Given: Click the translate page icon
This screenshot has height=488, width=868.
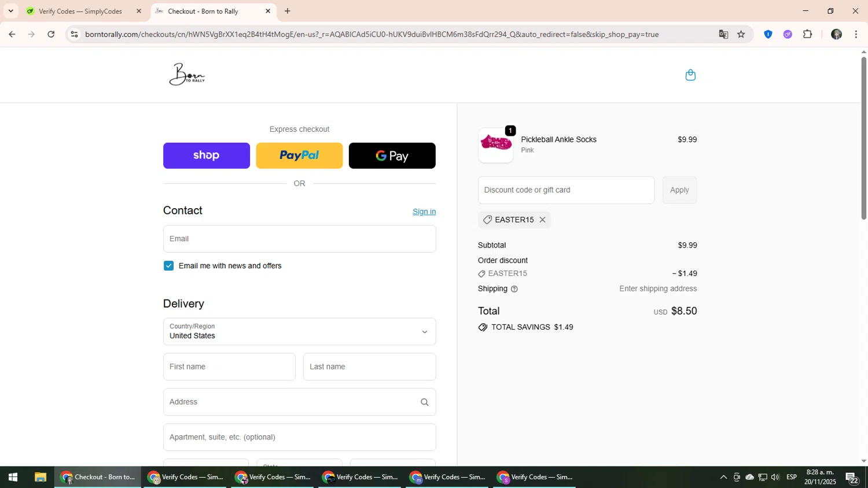Looking at the screenshot, I should [x=723, y=34].
